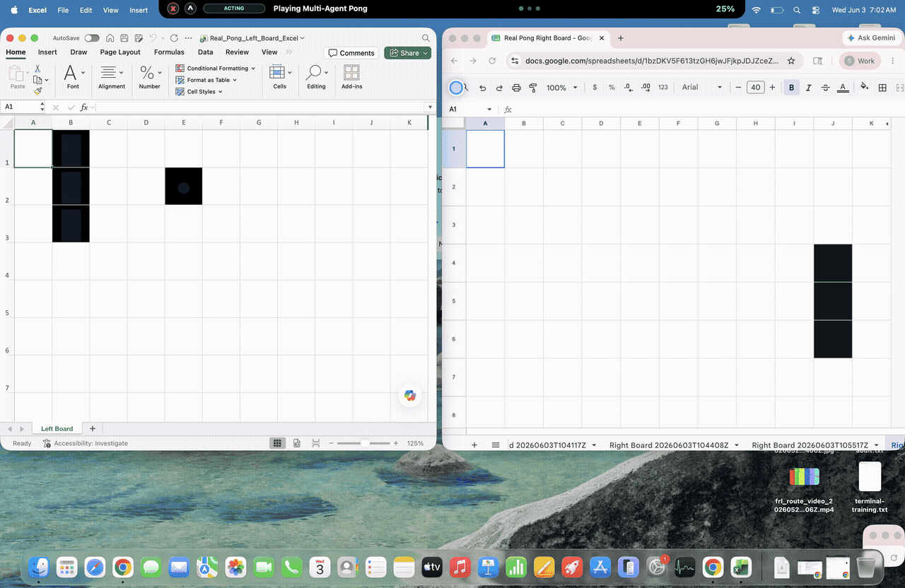Switch to the Page Layout ribbon tab
This screenshot has width=905, height=588.
120,52
